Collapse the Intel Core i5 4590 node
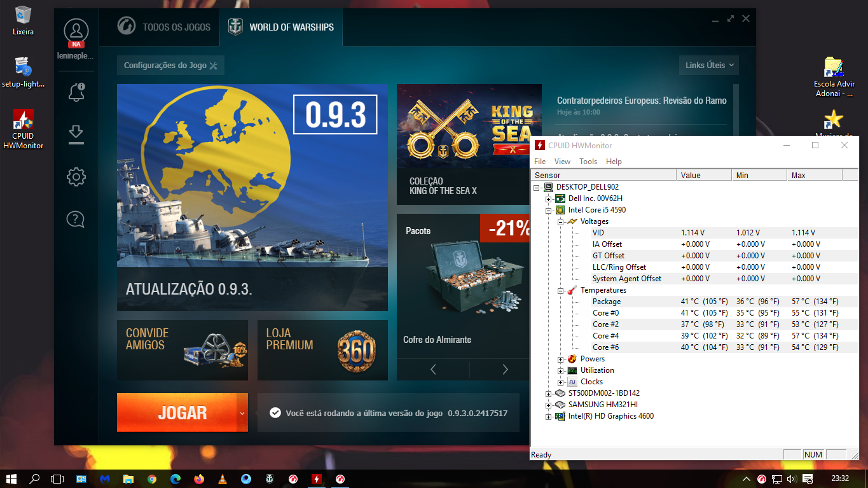 (549, 210)
